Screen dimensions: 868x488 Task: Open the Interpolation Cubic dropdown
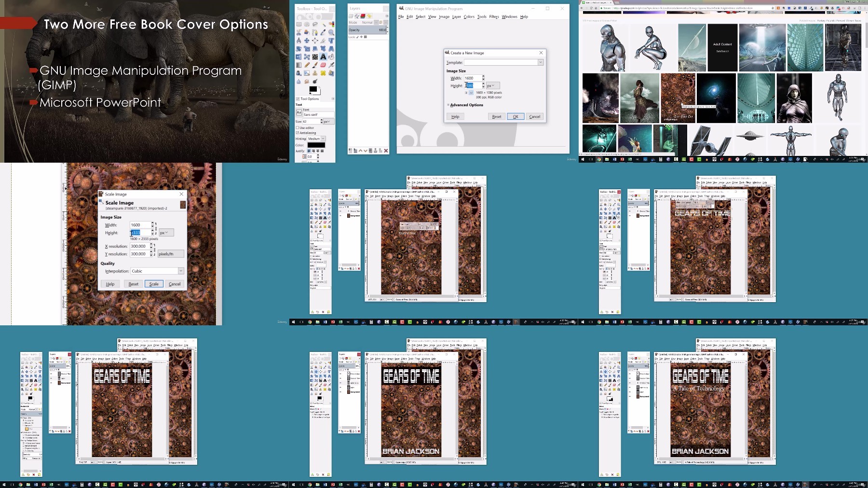click(x=157, y=271)
